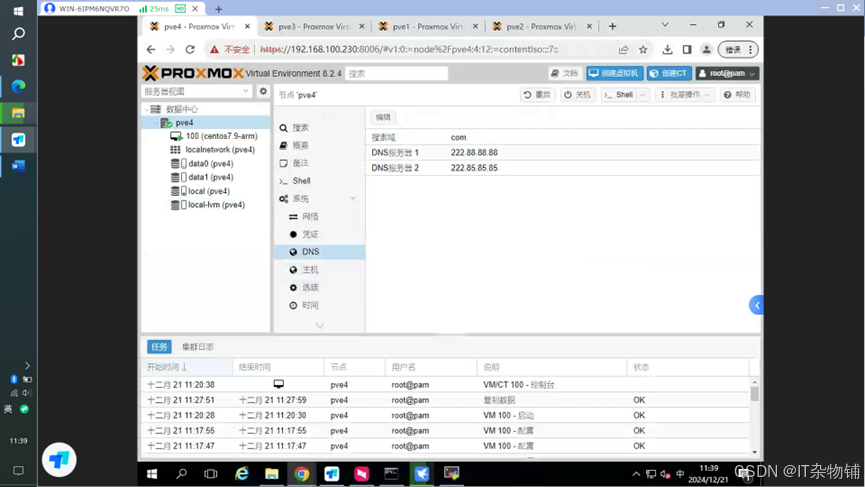Click the Help button
Image resolution: width=865 pixels, height=487 pixels.
(737, 95)
